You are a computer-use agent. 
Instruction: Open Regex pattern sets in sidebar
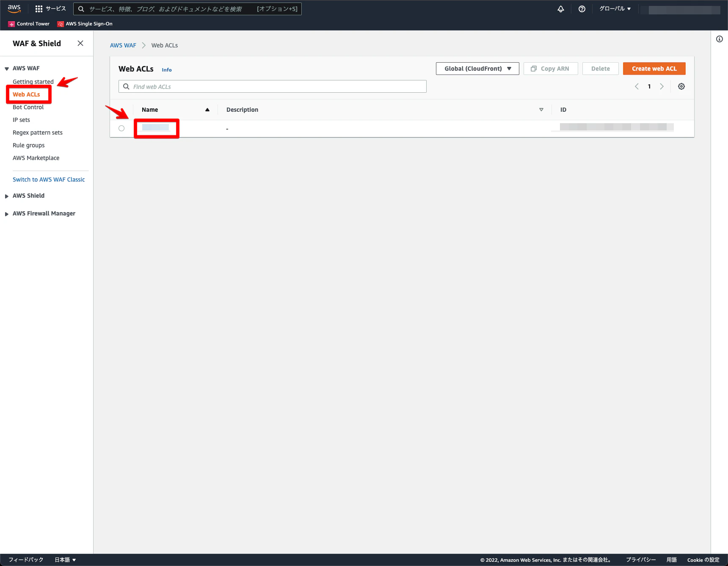(x=38, y=133)
